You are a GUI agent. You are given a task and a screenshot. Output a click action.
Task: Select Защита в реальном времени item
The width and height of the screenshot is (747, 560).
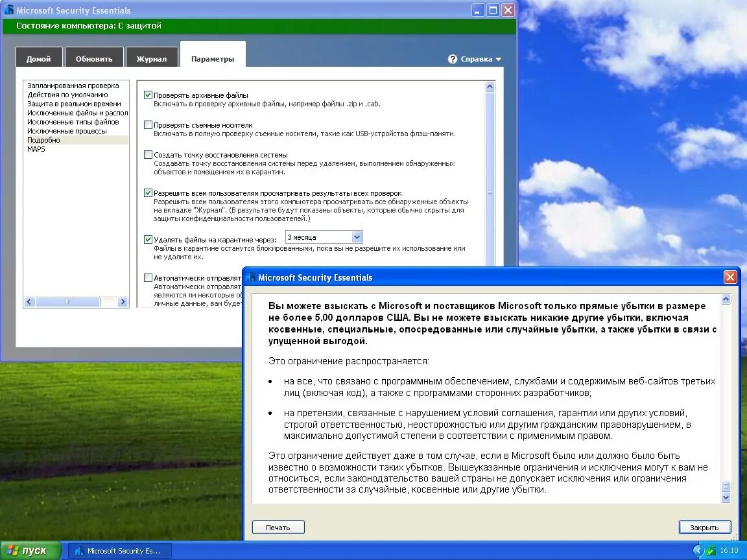coord(74,104)
